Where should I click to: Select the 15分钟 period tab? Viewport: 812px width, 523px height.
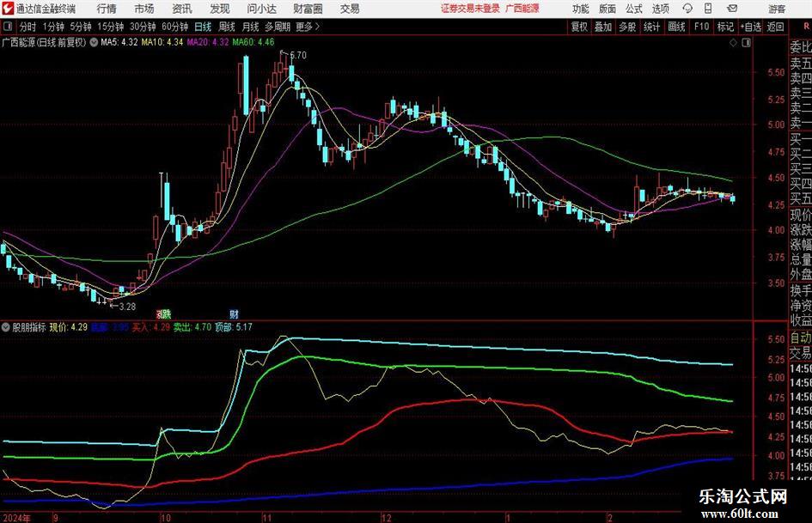pyautogui.click(x=111, y=27)
